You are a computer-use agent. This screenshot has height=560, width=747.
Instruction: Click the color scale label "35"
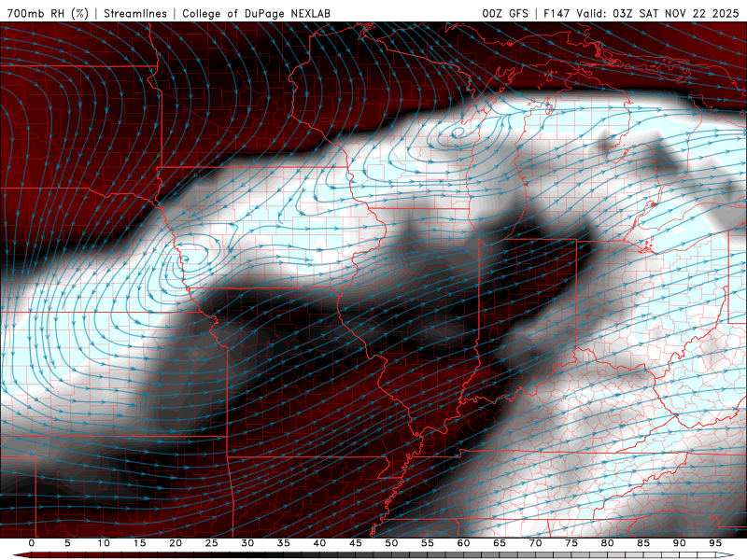click(x=284, y=543)
